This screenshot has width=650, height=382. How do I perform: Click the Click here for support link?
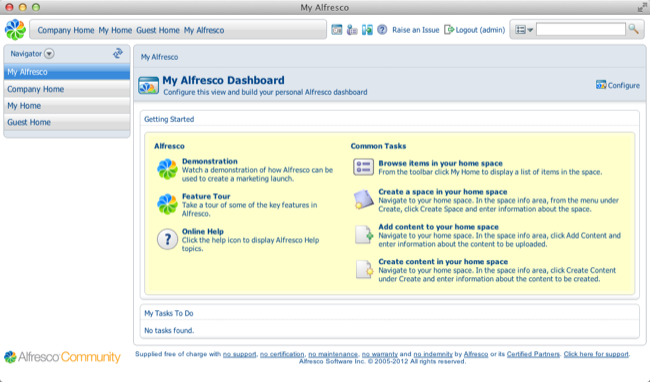pos(596,354)
